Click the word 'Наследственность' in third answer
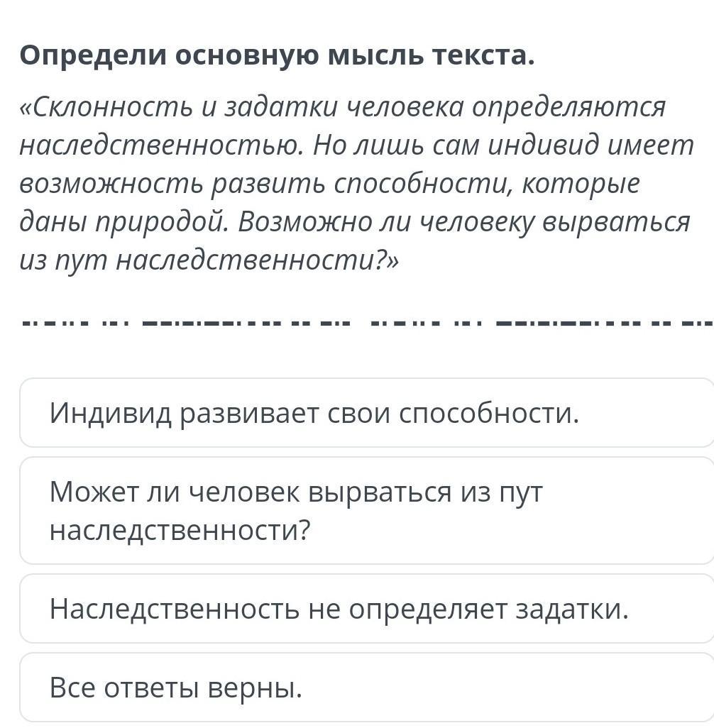The height and width of the screenshot is (728, 714). pyautogui.click(x=174, y=609)
